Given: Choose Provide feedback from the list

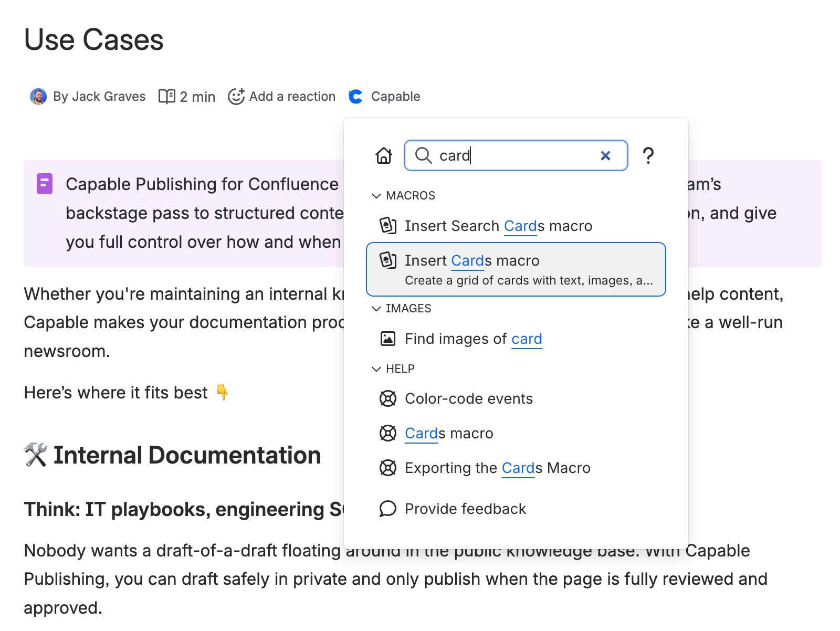Looking at the screenshot, I should click(465, 508).
